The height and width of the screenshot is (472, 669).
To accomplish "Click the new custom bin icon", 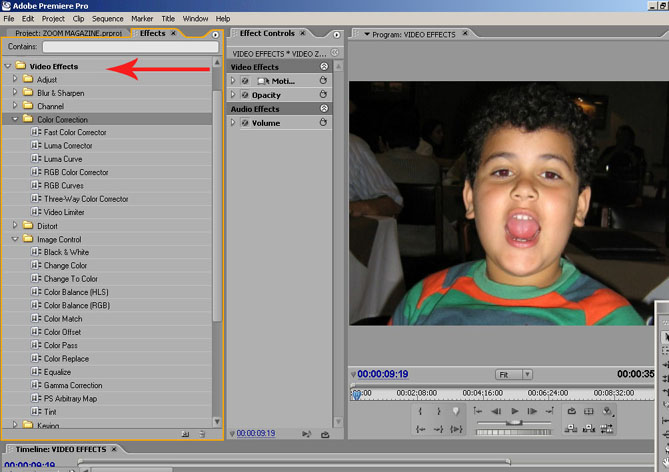I will 186,434.
